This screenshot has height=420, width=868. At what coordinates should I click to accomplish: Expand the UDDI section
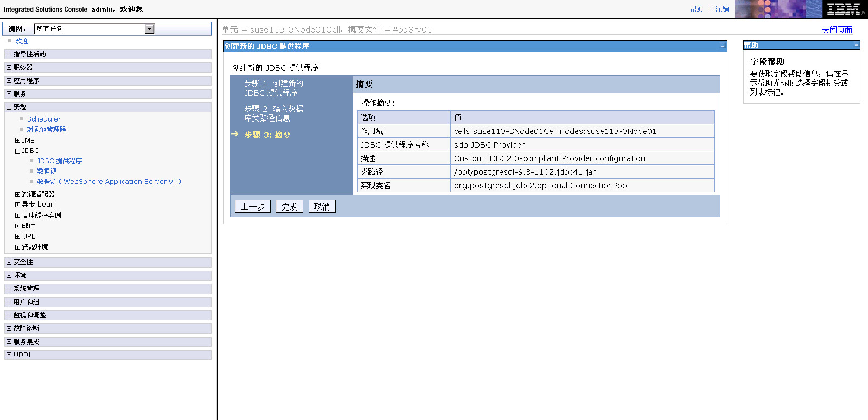pyautogui.click(x=9, y=355)
